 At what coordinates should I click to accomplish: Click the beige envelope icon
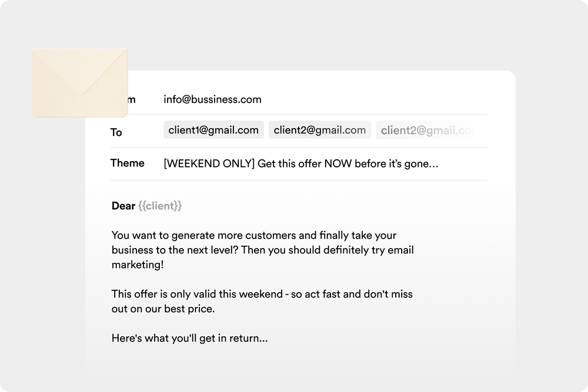coord(79,82)
